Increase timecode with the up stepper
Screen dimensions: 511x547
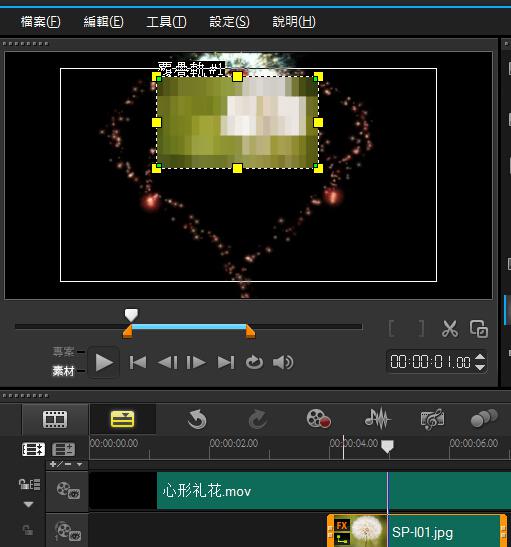point(480,357)
